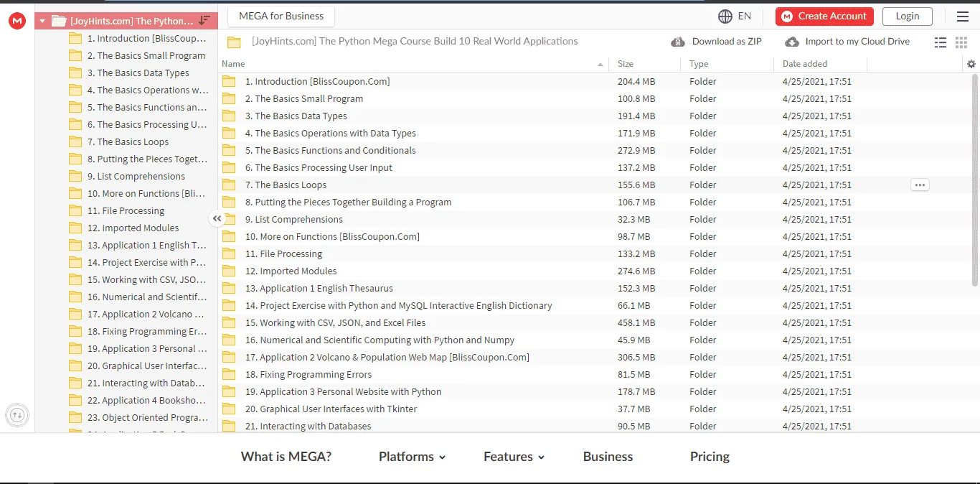Select row 10. More on Functions [BlissCoupon.Com]
The height and width of the screenshot is (484, 980).
pyautogui.click(x=595, y=236)
